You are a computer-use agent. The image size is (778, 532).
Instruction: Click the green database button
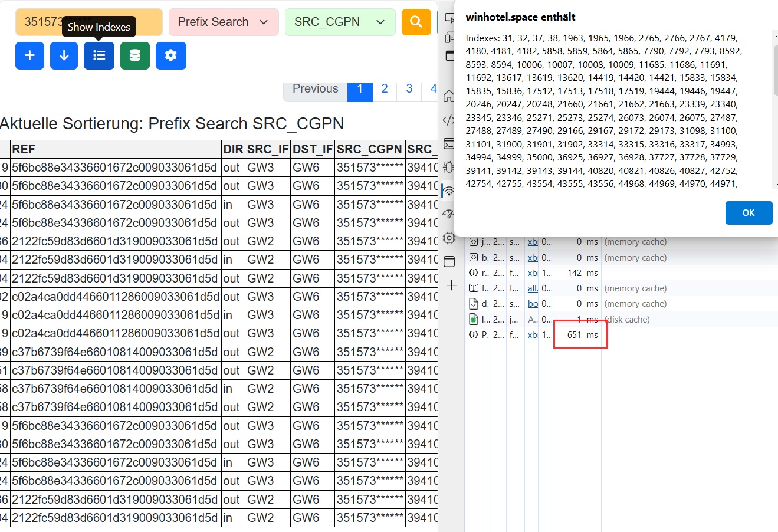pyautogui.click(x=135, y=55)
